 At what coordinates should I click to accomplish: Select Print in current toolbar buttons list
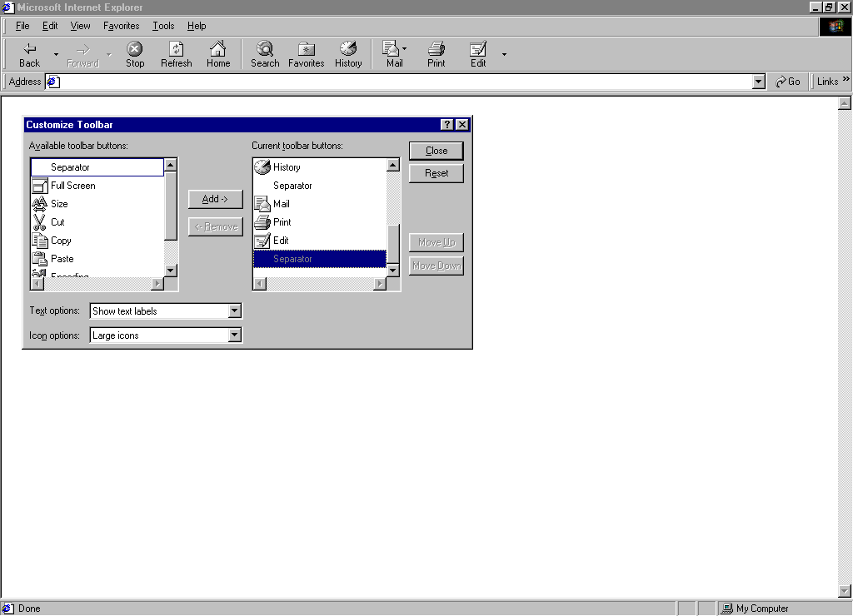(x=320, y=221)
